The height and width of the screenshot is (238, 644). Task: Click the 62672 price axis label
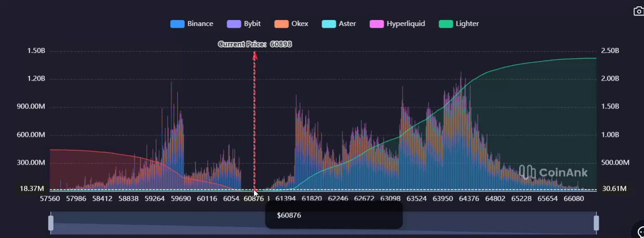364,199
